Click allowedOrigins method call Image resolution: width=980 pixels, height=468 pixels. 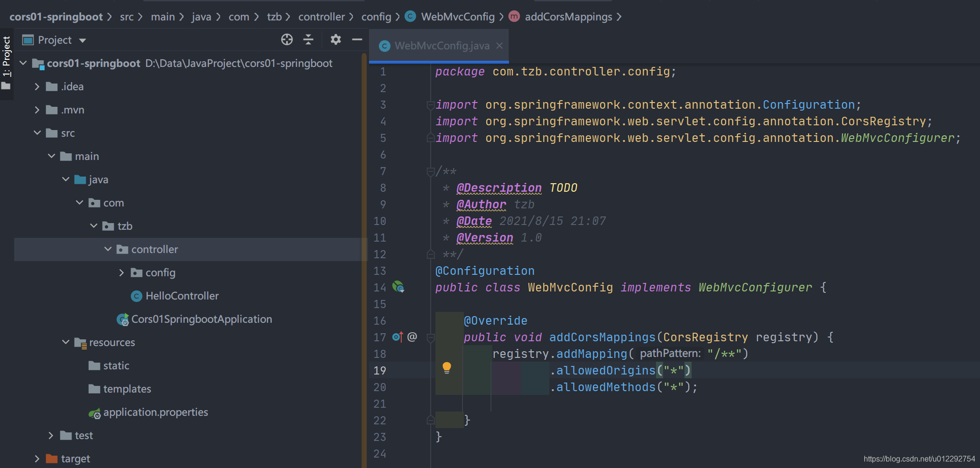(x=606, y=370)
